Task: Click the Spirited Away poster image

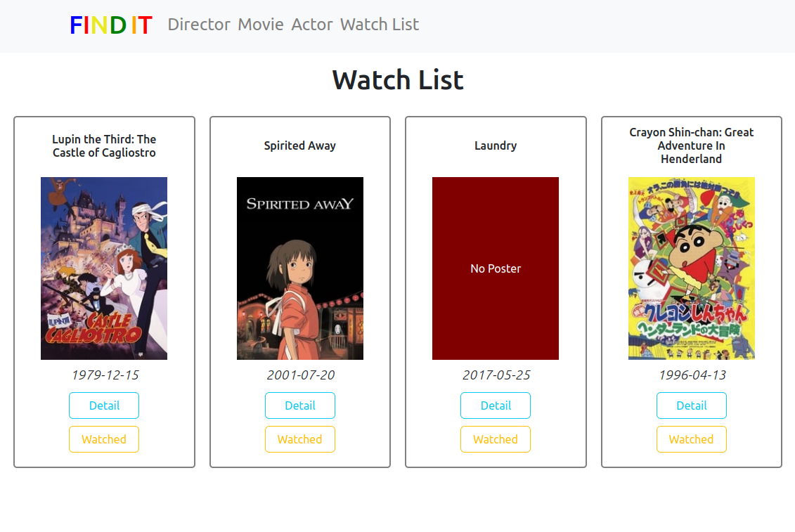Action: pos(299,268)
